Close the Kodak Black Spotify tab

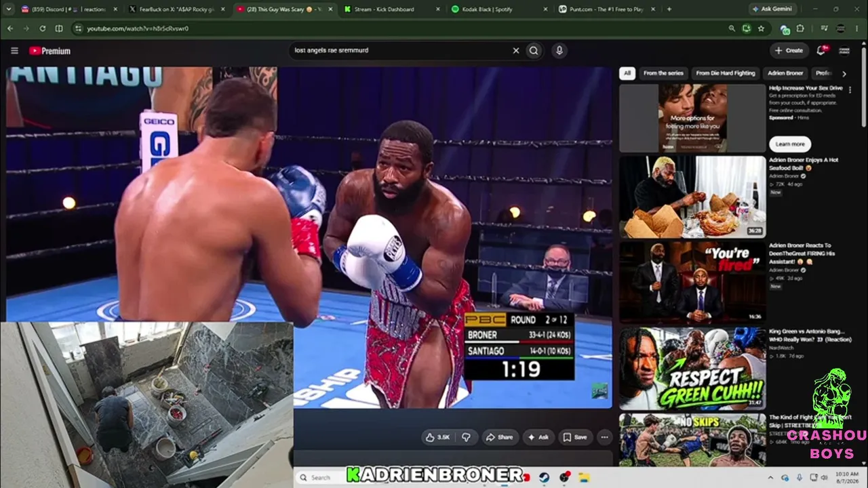546,9
